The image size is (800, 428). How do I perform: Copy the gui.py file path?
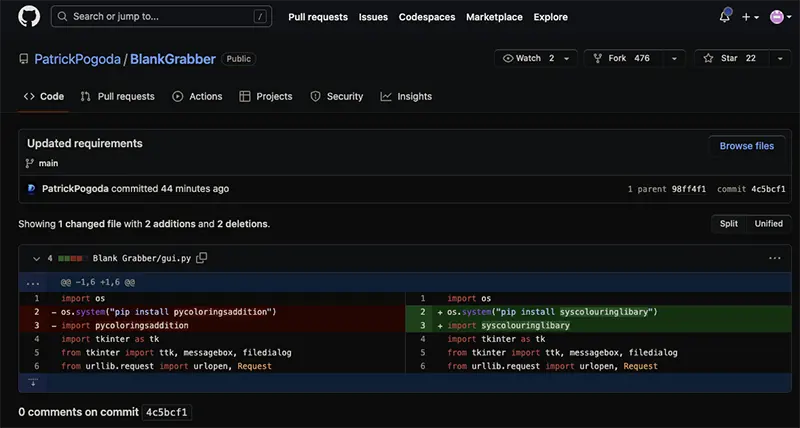click(202, 258)
